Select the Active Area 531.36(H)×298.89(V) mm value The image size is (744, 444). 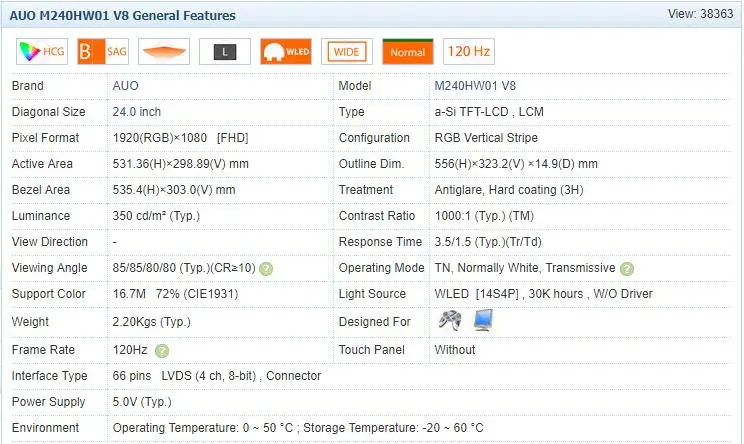click(180, 164)
